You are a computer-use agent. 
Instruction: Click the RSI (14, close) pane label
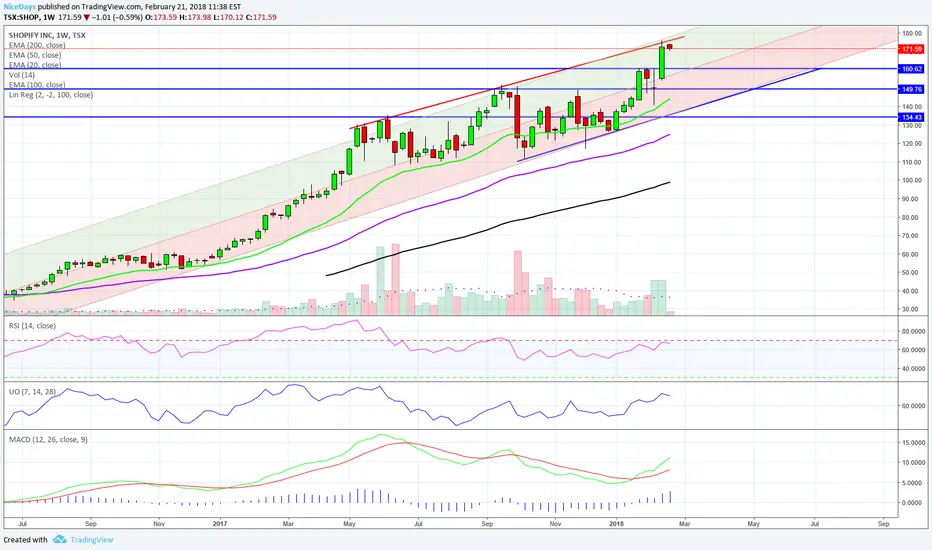pyautogui.click(x=32, y=326)
